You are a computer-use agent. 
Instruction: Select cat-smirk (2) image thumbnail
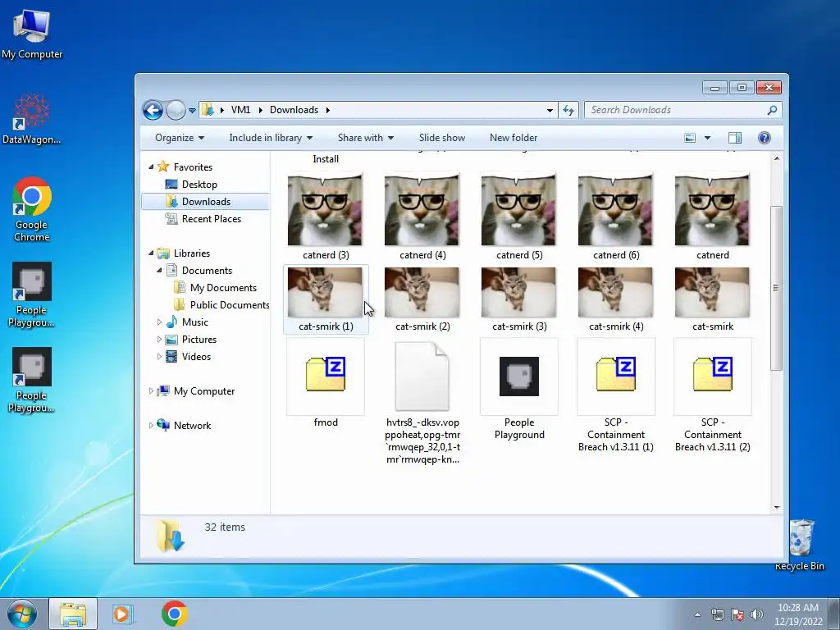pyautogui.click(x=422, y=293)
